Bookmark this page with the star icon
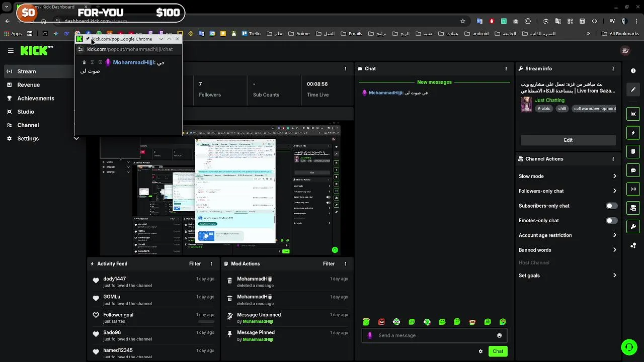This screenshot has width=644, height=362. pos(463,21)
